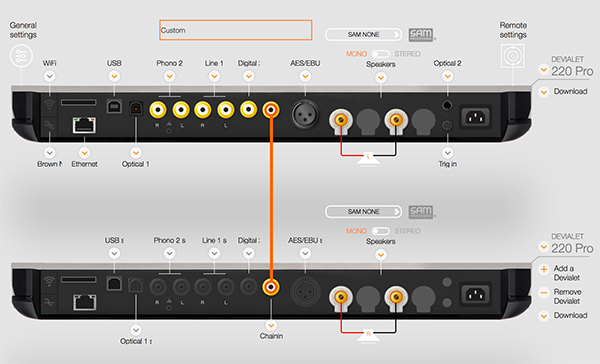The image size is (600, 364).
Task: Select top unit Ethernet port
Action: (84, 126)
